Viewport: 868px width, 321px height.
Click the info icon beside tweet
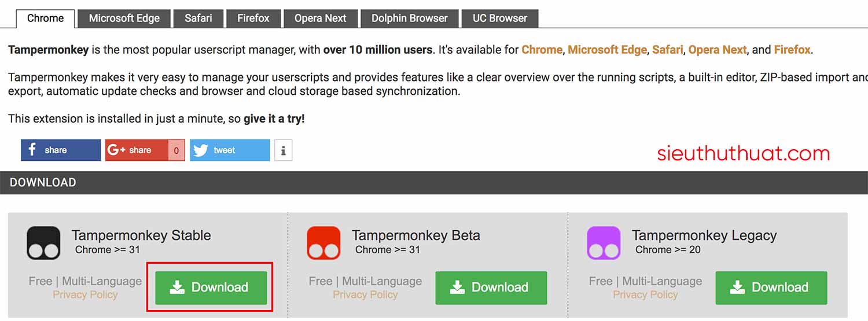coord(283,150)
